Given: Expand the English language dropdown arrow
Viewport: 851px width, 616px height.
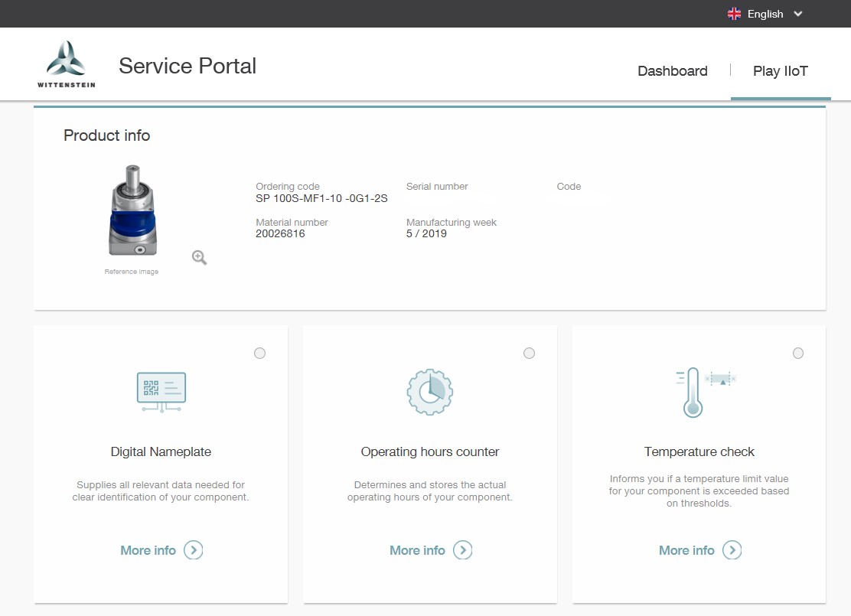Looking at the screenshot, I should (798, 14).
